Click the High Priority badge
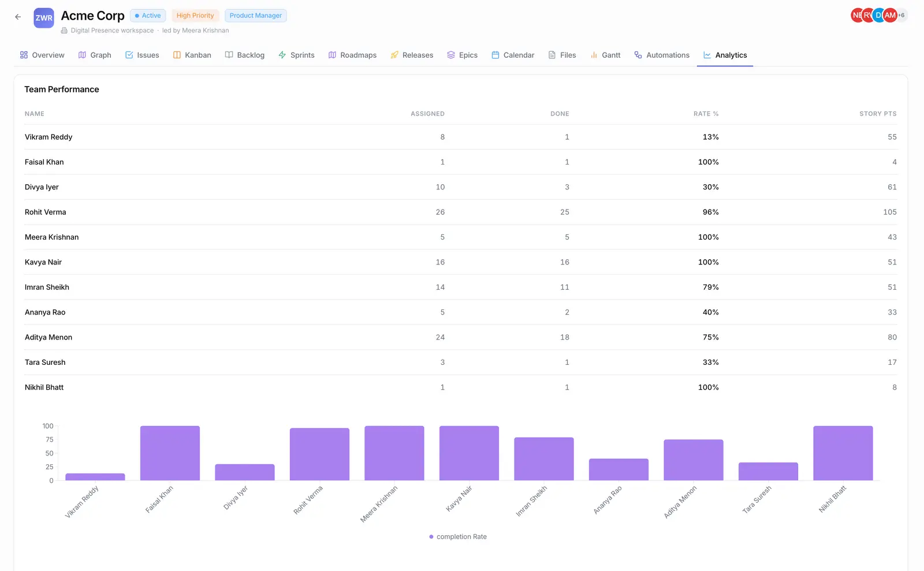This screenshot has width=924, height=571. point(195,16)
